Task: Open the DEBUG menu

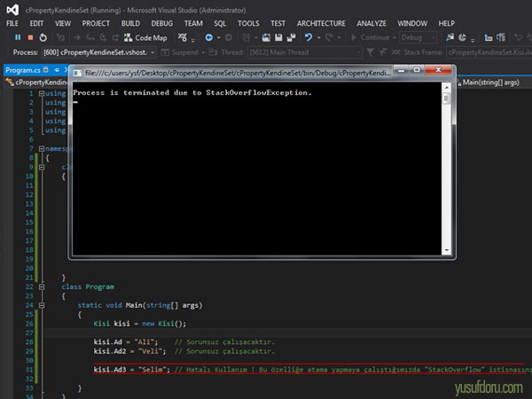Action: pos(162,23)
